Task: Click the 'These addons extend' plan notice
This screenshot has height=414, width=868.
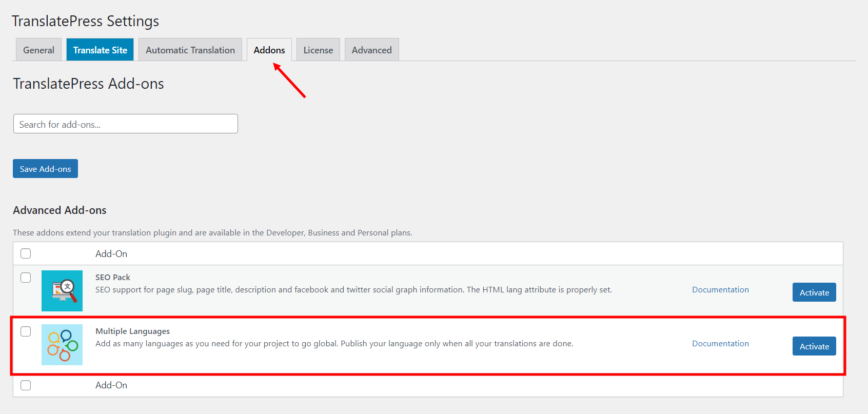Action: click(x=212, y=233)
